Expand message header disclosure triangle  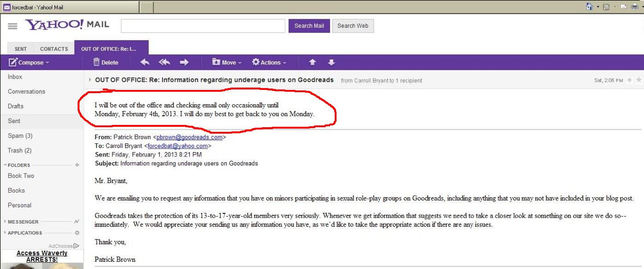click(90, 80)
